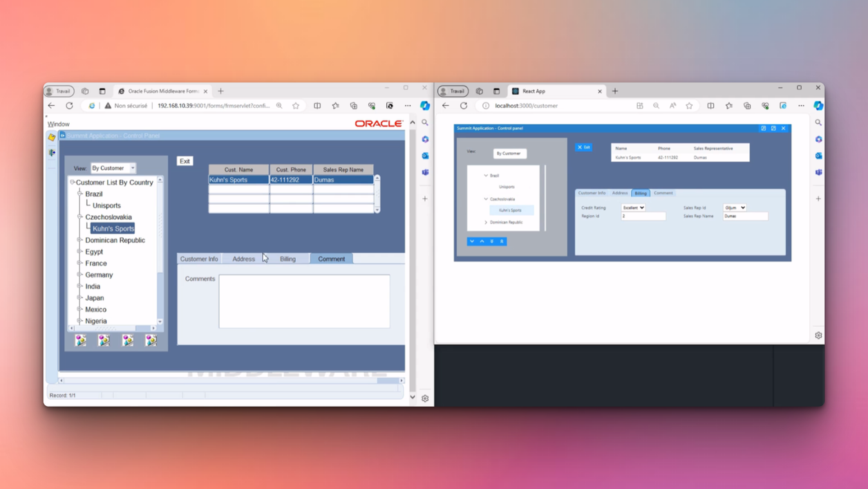Click the last colorful record icon below the tree
The width and height of the screenshot is (868, 489).
(150, 339)
